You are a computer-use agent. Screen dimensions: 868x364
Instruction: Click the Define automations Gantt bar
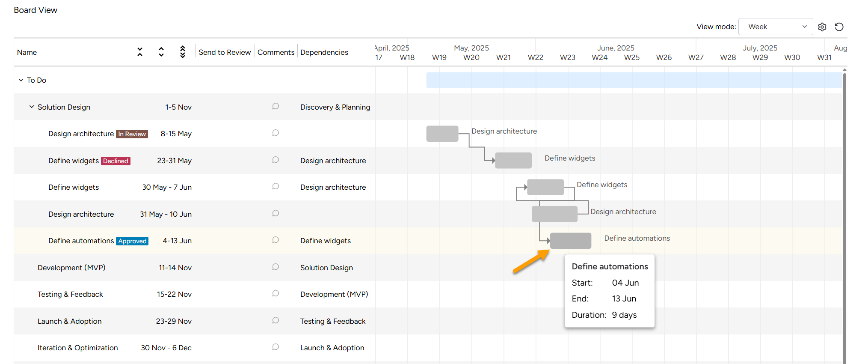[x=570, y=241]
